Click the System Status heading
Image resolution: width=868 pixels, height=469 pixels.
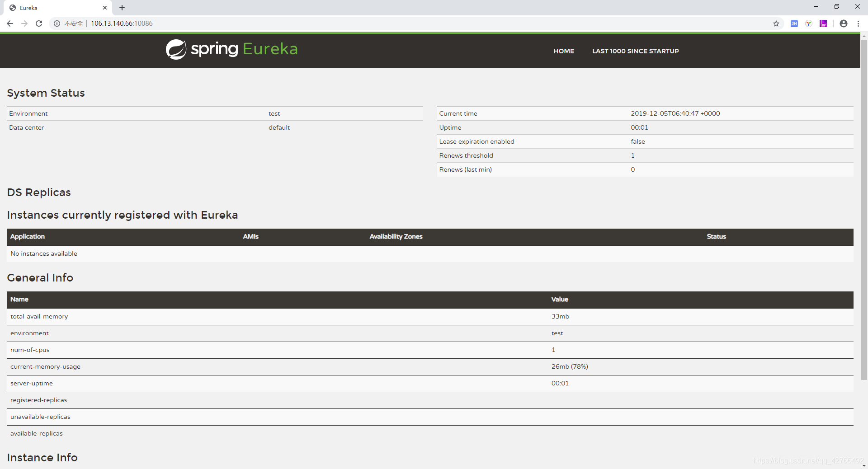click(46, 93)
